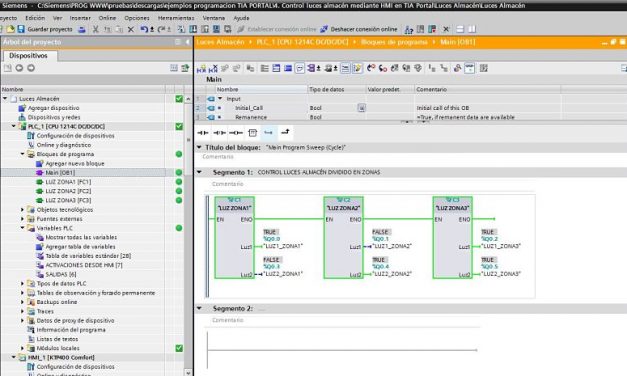This screenshot has width=627, height=376.
Task: Redo action with the redo arrow icon
Action: coord(162,29)
